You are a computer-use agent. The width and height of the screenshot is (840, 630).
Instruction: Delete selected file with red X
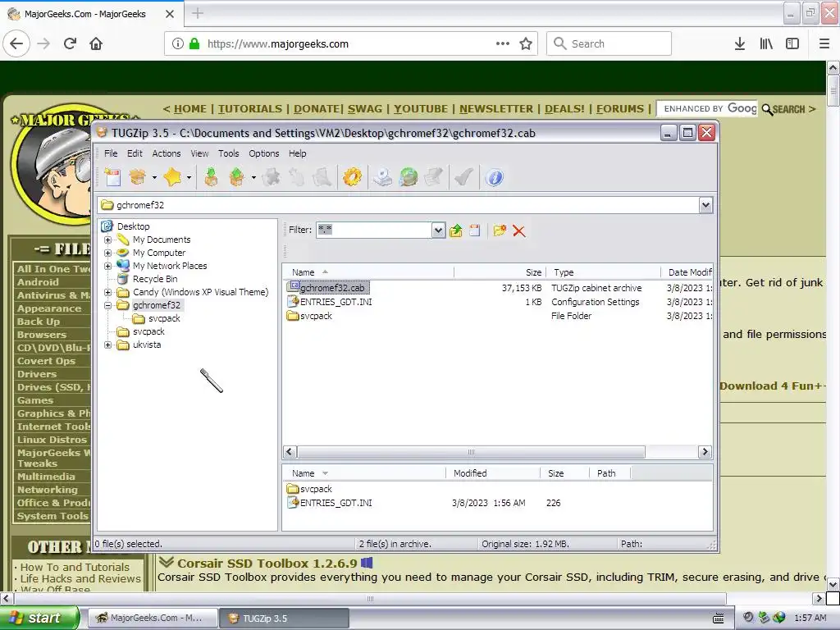518,231
